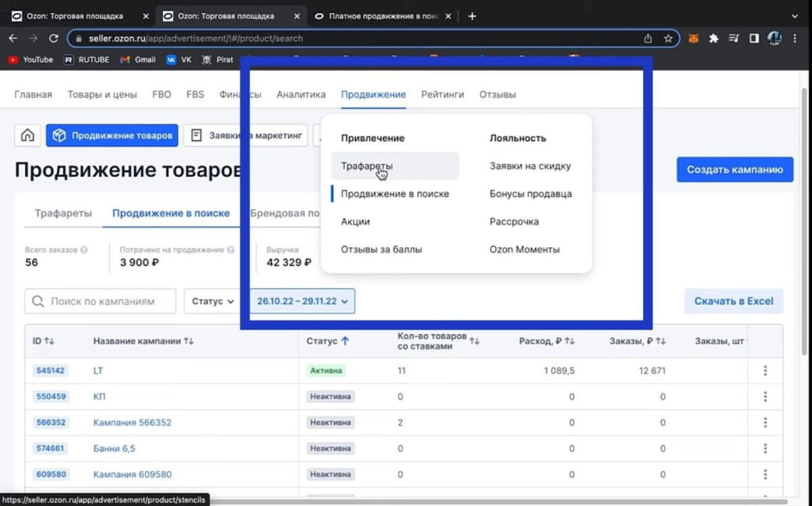Reload the page using browser refresh icon
This screenshot has height=506, width=812.
click(53, 39)
